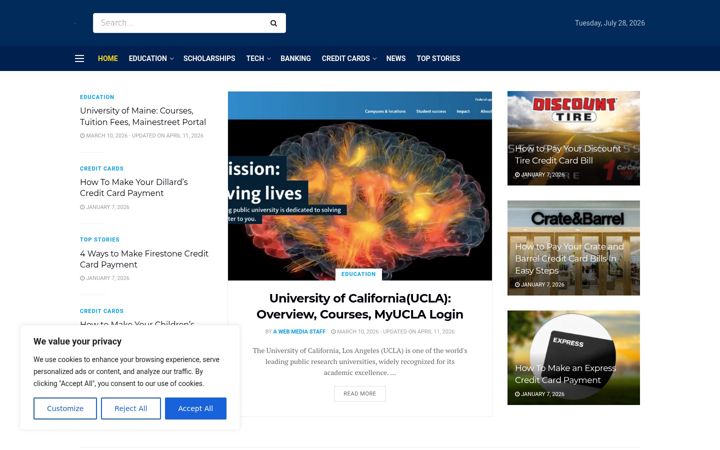
Task: Open the hamburger menu icon
Action: click(x=79, y=58)
